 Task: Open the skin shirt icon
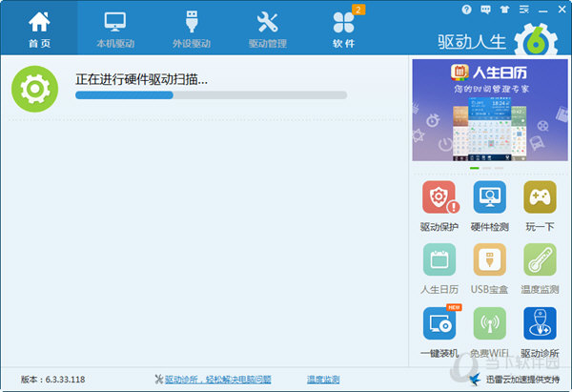504,10
